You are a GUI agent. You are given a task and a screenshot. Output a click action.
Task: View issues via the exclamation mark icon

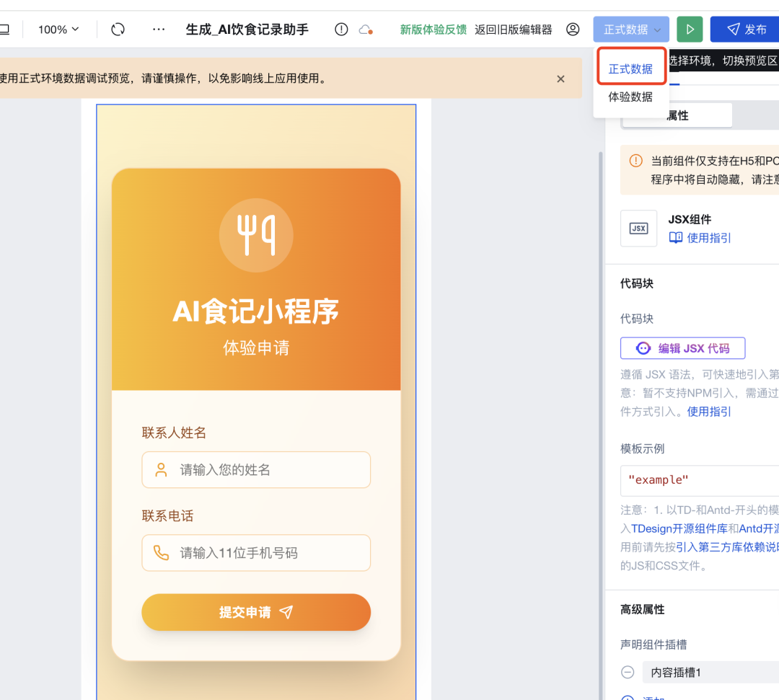pyautogui.click(x=340, y=29)
